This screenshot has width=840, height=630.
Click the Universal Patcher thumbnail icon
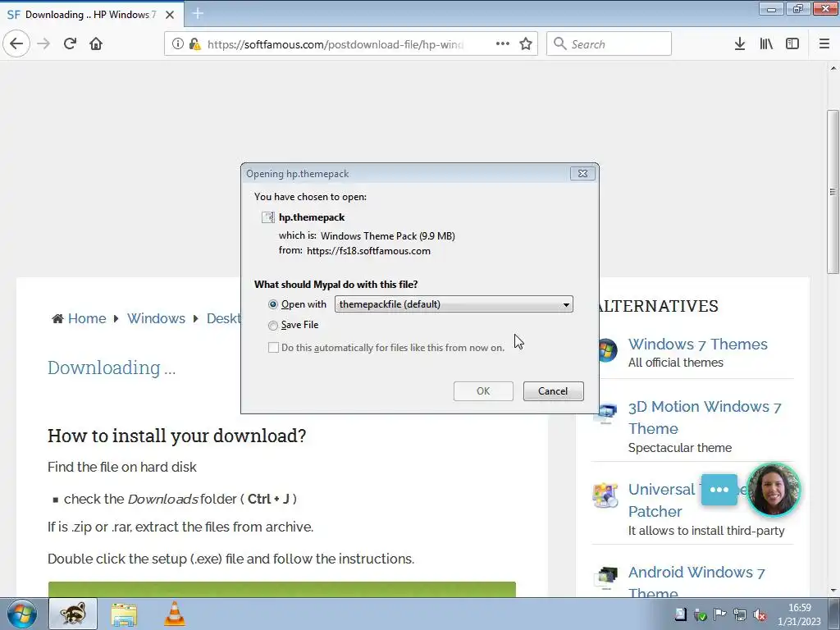(605, 495)
